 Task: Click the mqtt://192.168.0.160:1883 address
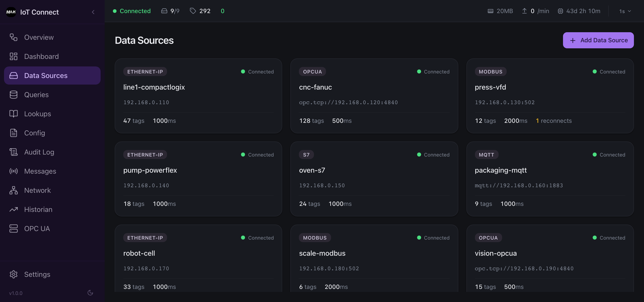click(519, 185)
